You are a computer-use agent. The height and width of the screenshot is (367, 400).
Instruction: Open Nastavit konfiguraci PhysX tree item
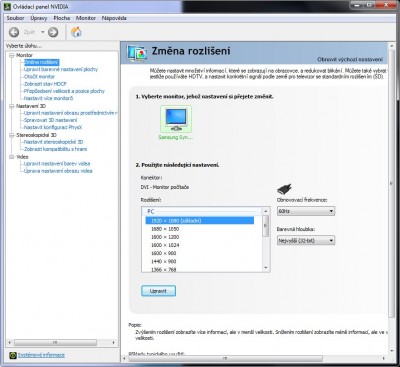coord(53,127)
